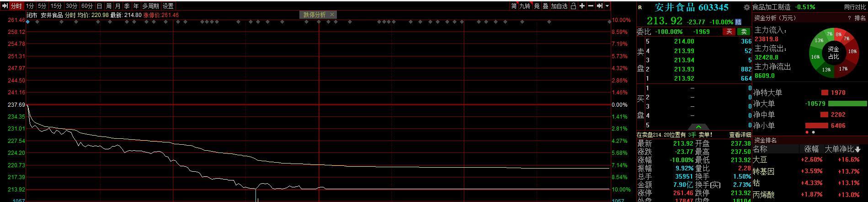Click the 加自选 button
868x202 pixels.
[559, 6]
